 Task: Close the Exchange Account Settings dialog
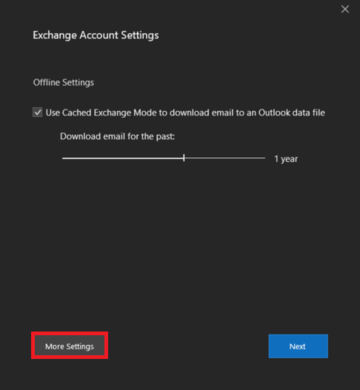pos(345,9)
